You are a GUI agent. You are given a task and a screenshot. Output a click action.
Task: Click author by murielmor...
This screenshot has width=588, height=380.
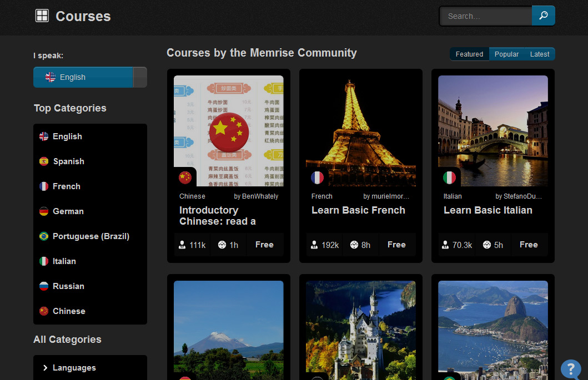point(386,196)
